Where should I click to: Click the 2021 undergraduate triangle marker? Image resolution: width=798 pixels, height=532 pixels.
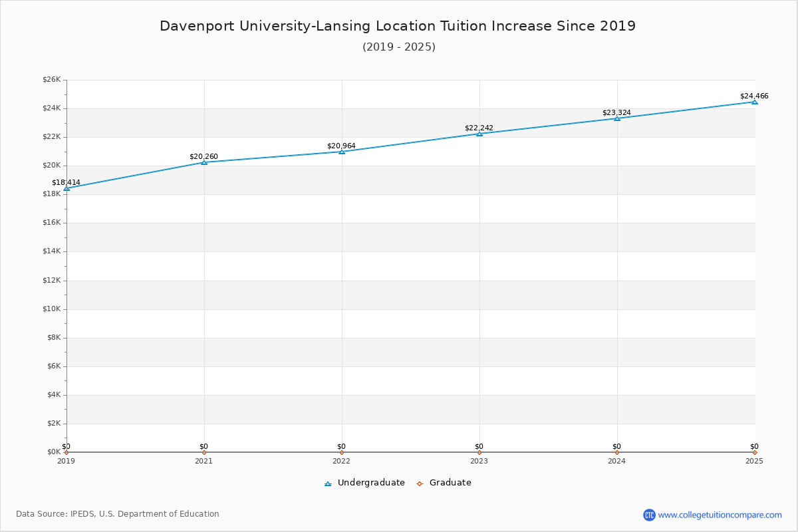click(204, 162)
